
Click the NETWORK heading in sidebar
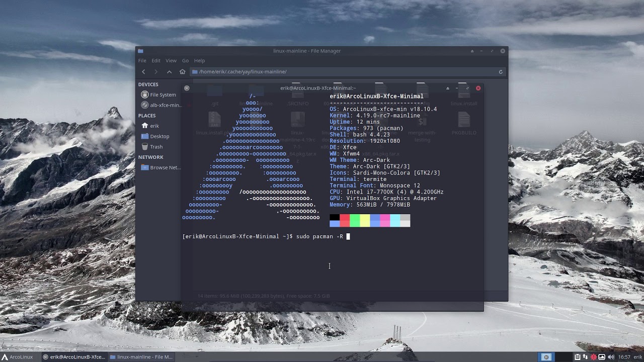click(151, 157)
